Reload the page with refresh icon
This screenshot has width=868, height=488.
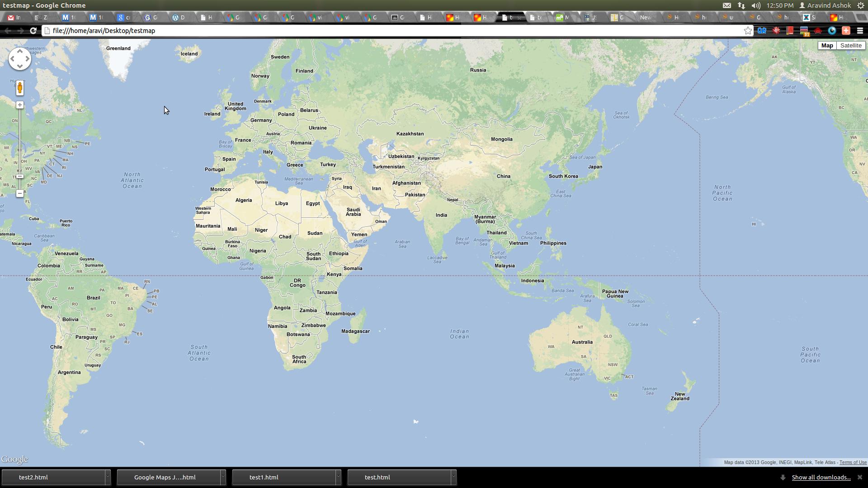pyautogui.click(x=33, y=31)
